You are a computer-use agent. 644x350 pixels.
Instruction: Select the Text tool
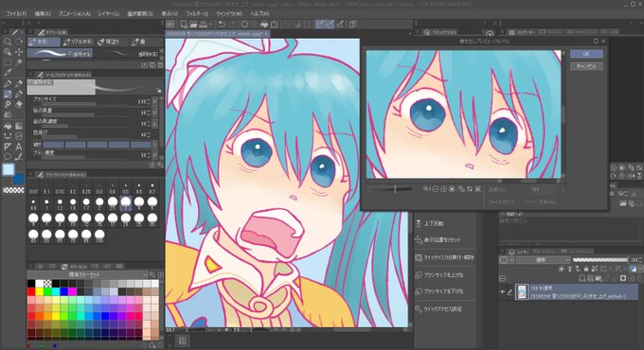click(x=19, y=147)
